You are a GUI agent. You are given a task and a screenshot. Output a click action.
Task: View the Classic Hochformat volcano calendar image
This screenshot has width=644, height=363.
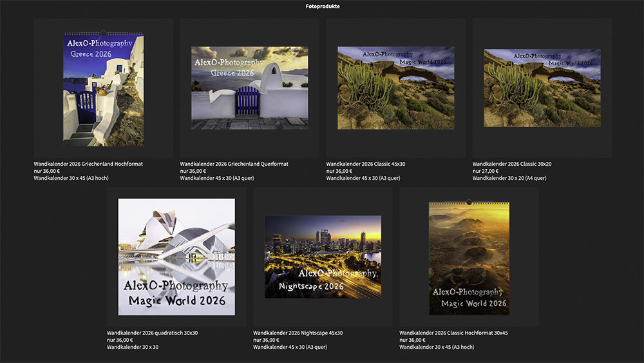pos(469,257)
